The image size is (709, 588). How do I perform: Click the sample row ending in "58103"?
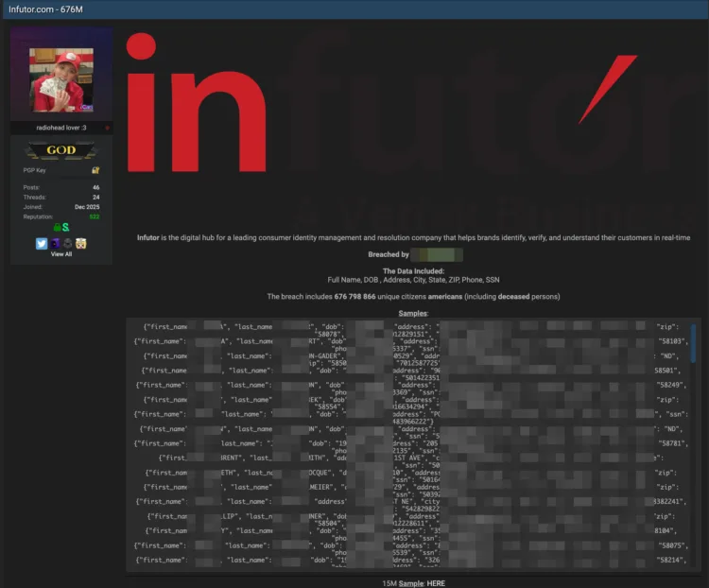[x=410, y=341]
